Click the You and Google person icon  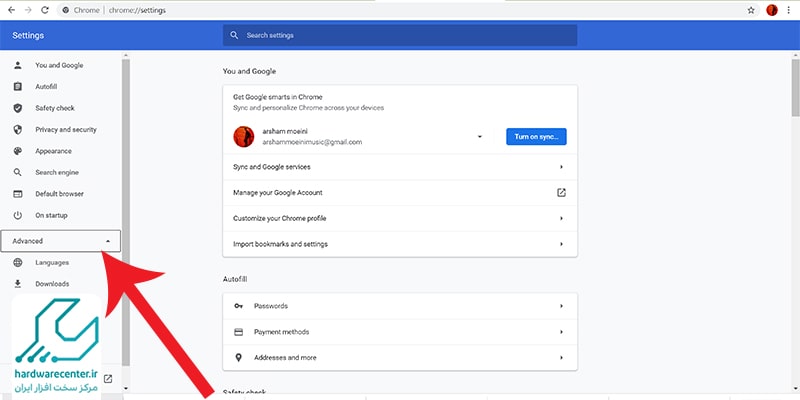coord(18,65)
